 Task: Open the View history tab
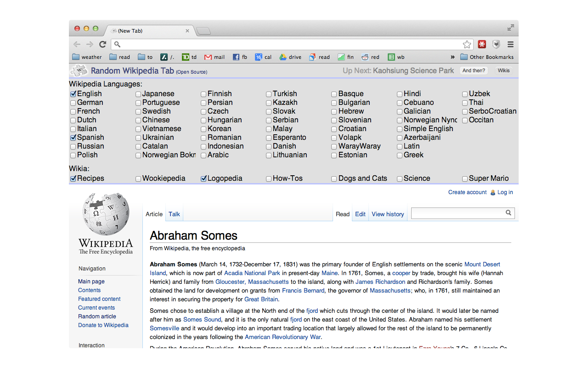coord(388,214)
